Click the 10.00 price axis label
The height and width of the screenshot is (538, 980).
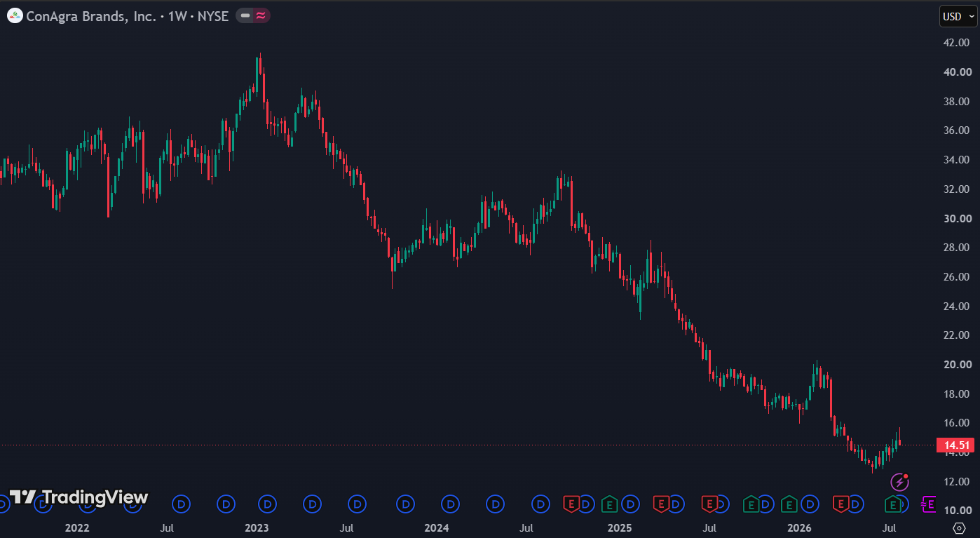click(958, 511)
